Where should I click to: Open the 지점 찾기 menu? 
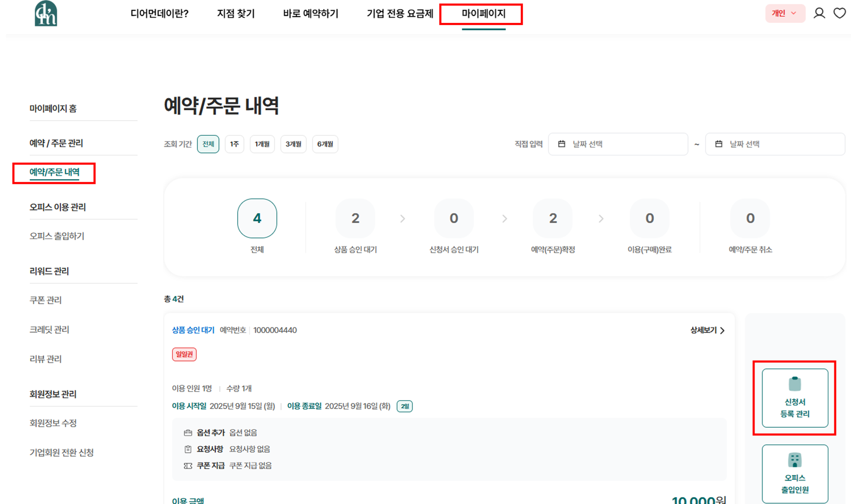tap(236, 14)
